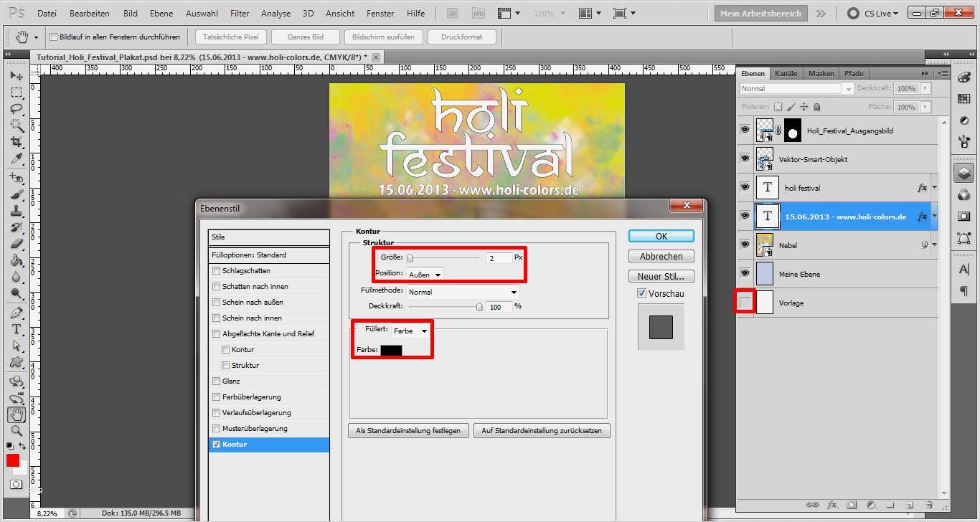Click lock all icon in Layers panel
Screen dimensions: 980x522
(815, 107)
